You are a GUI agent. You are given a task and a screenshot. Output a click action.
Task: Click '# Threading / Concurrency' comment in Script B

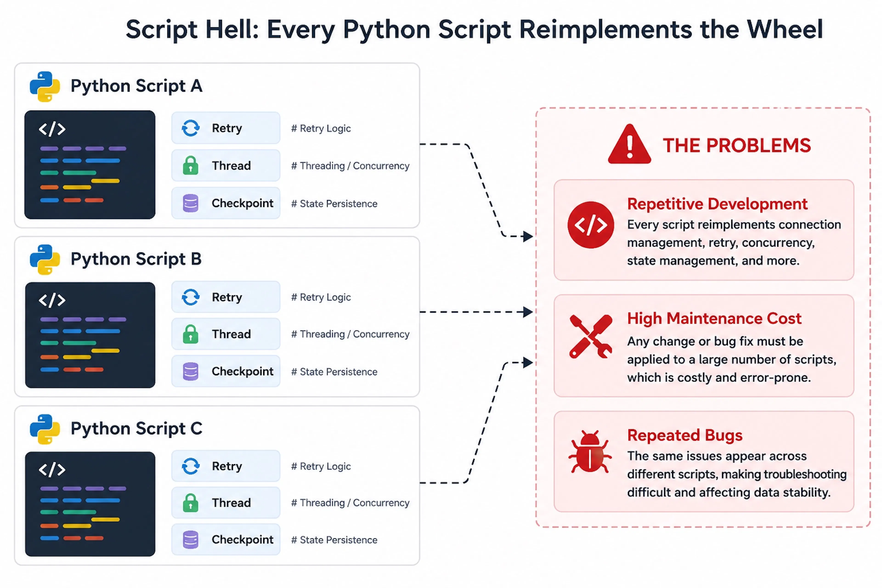point(350,334)
